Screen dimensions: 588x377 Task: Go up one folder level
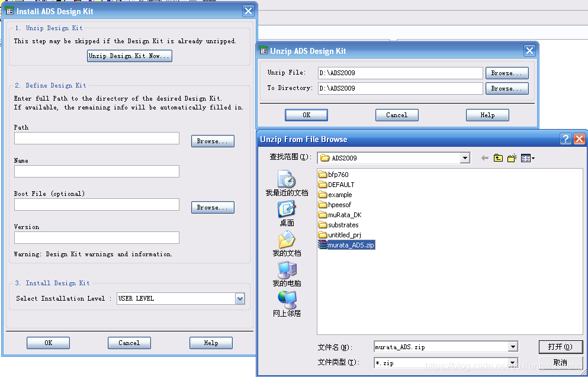point(498,158)
